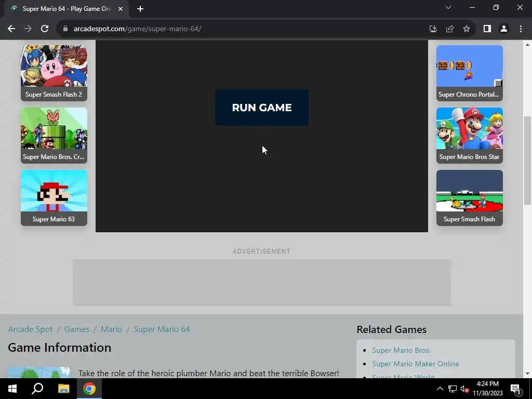The width and height of the screenshot is (532, 399).
Task: Open related game Super Mario Maker Online
Action: (x=416, y=364)
